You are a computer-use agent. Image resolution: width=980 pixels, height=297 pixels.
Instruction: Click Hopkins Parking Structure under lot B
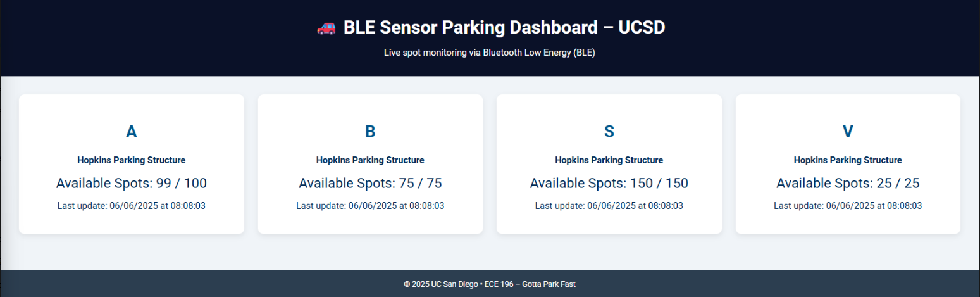370,160
